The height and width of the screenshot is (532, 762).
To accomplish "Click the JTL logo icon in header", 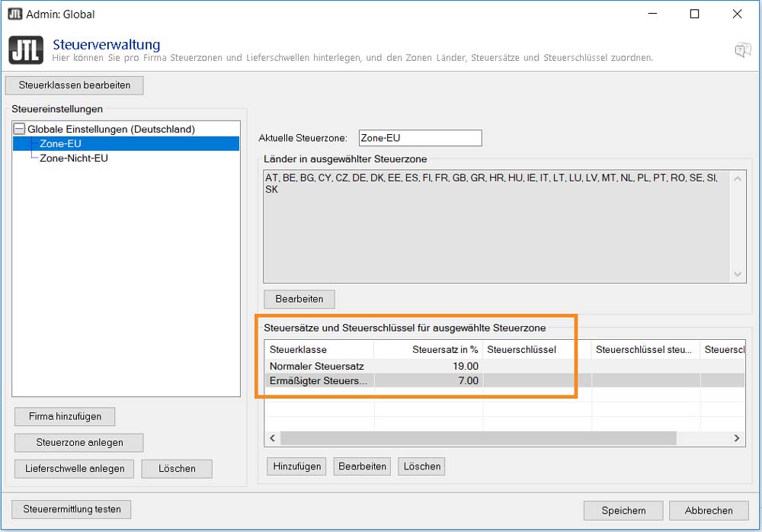I will click(26, 50).
